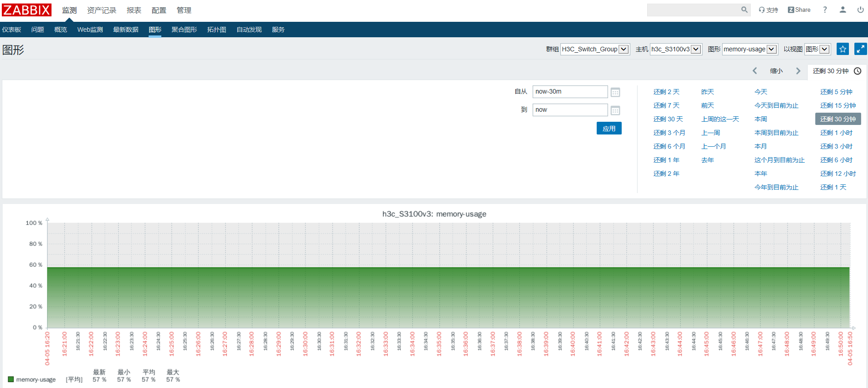
Task: Open the help question mark
Action: pyautogui.click(x=825, y=10)
